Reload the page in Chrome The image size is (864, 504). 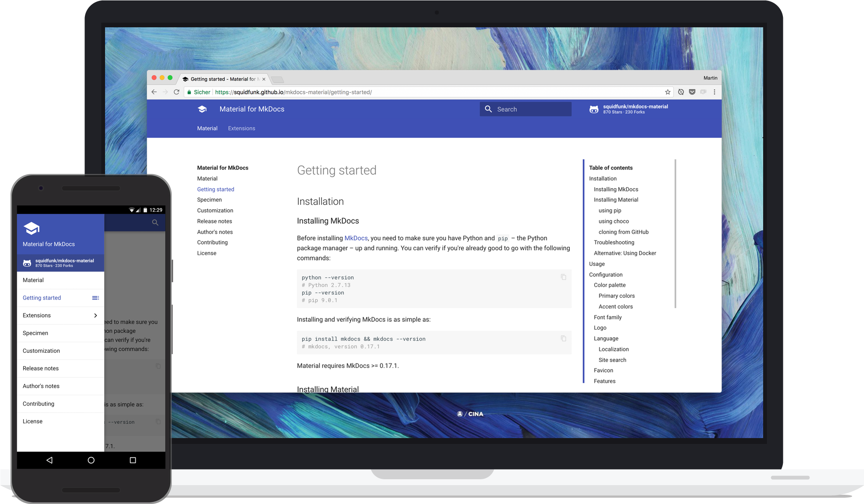point(176,92)
